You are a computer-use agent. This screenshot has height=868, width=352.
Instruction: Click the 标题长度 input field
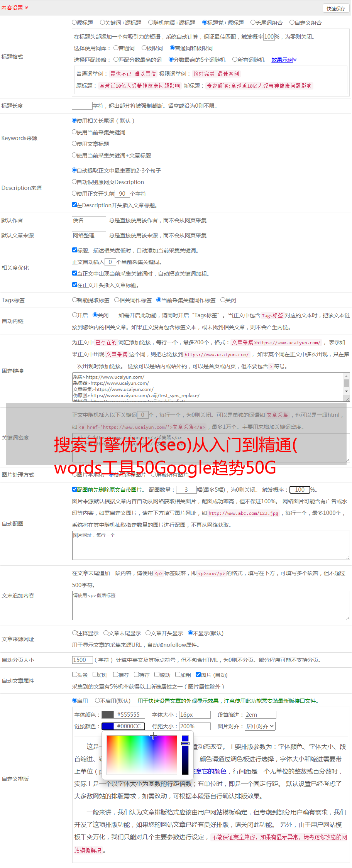[x=82, y=106]
